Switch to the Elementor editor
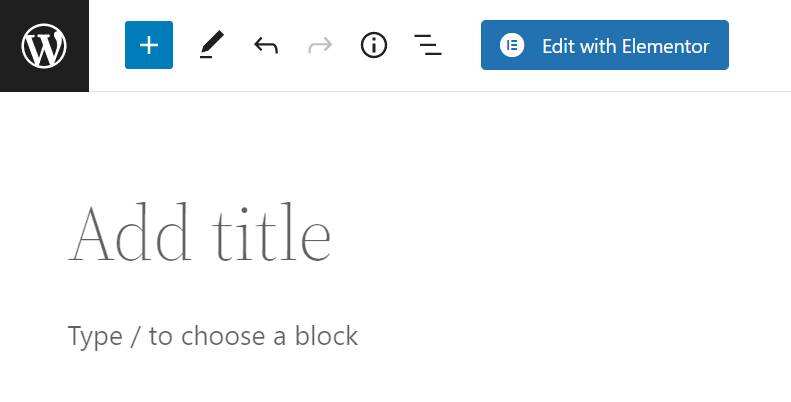Screen dimensions: 791x402 tap(605, 45)
